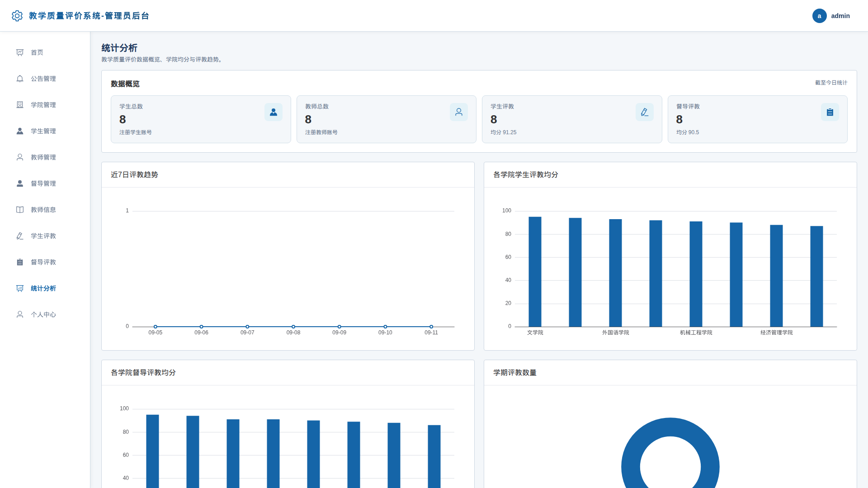Click the admin username in header

click(840, 16)
